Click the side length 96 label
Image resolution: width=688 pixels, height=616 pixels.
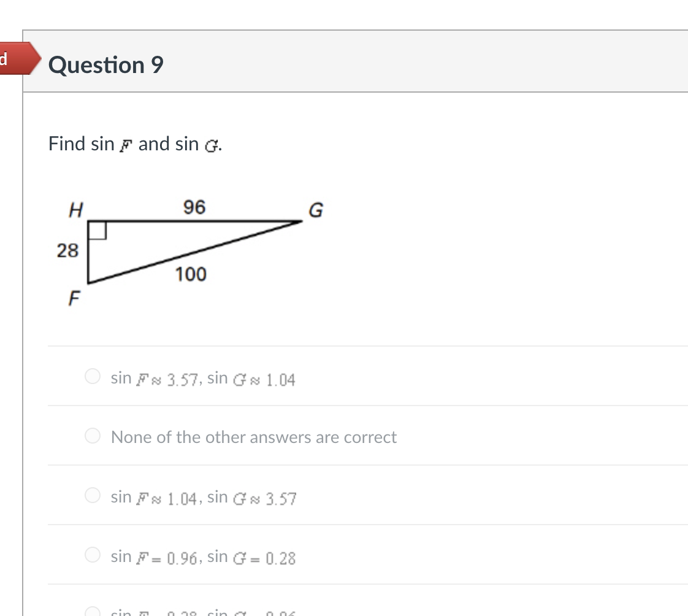pos(194,207)
